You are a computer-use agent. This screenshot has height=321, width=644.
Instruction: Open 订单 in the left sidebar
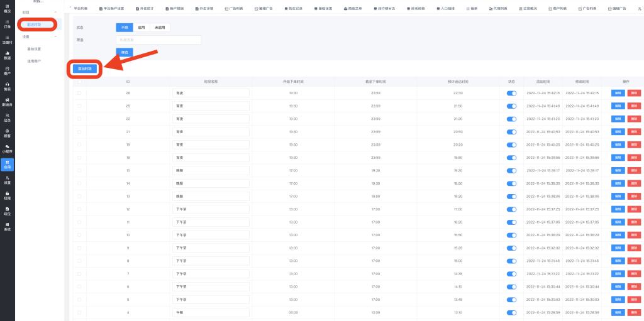[x=7, y=24]
